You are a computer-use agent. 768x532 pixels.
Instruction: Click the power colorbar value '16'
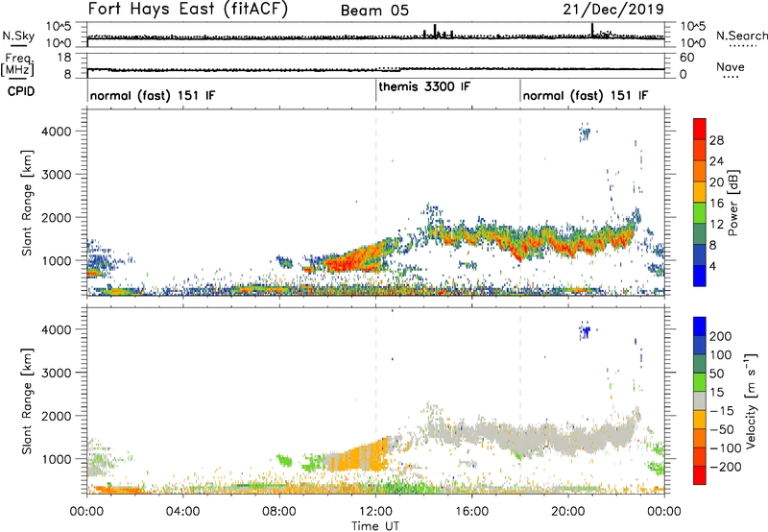(x=716, y=204)
